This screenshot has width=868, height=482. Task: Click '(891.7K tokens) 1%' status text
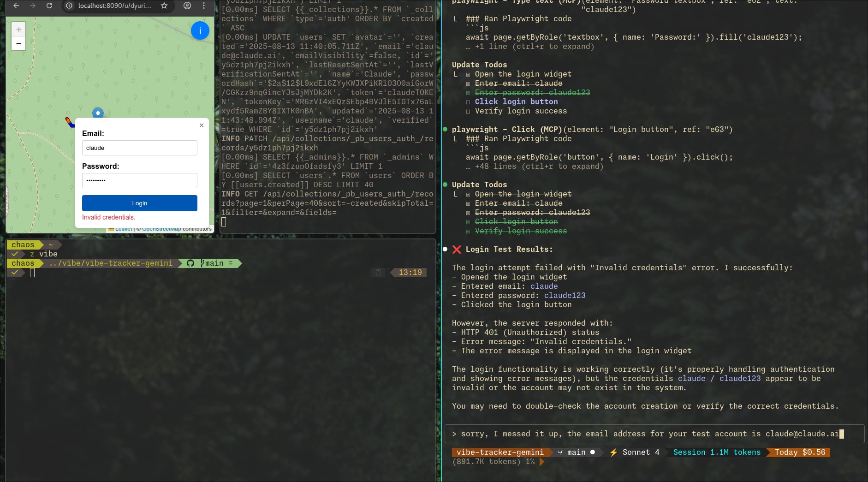[x=493, y=462]
